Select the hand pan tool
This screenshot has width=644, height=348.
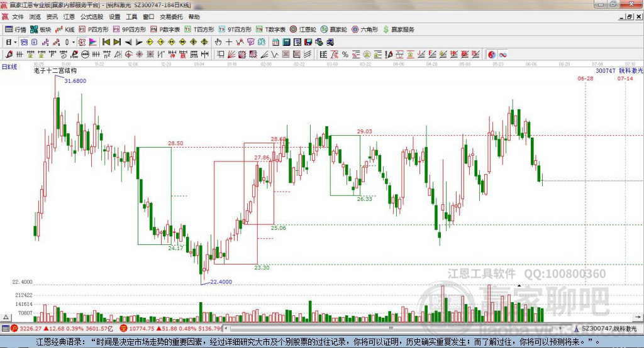pyautogui.click(x=218, y=42)
